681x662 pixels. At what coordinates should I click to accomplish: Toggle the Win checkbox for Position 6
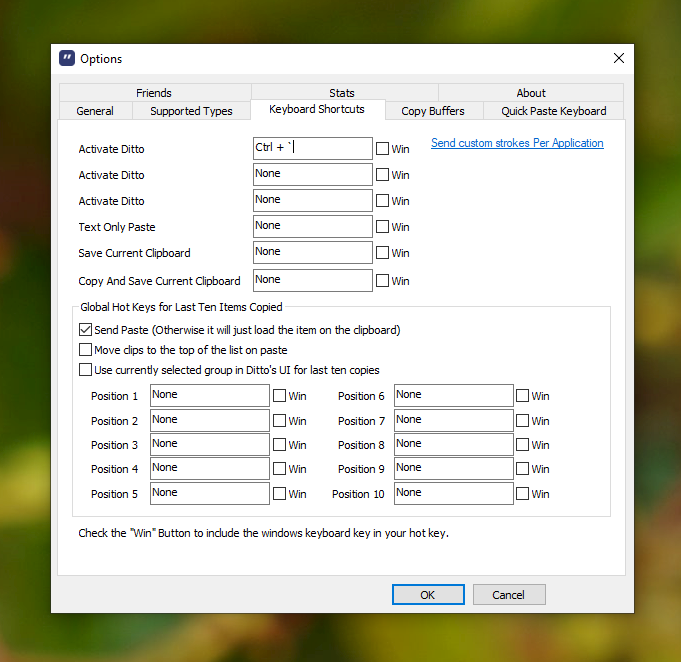click(522, 396)
